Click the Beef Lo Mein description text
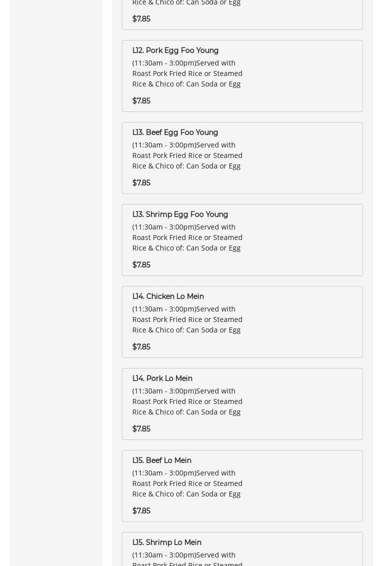392x566 pixels. (x=187, y=483)
